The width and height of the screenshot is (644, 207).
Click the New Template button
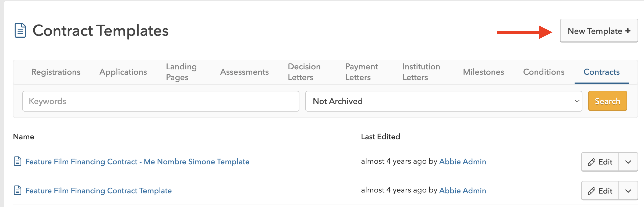[x=599, y=31]
